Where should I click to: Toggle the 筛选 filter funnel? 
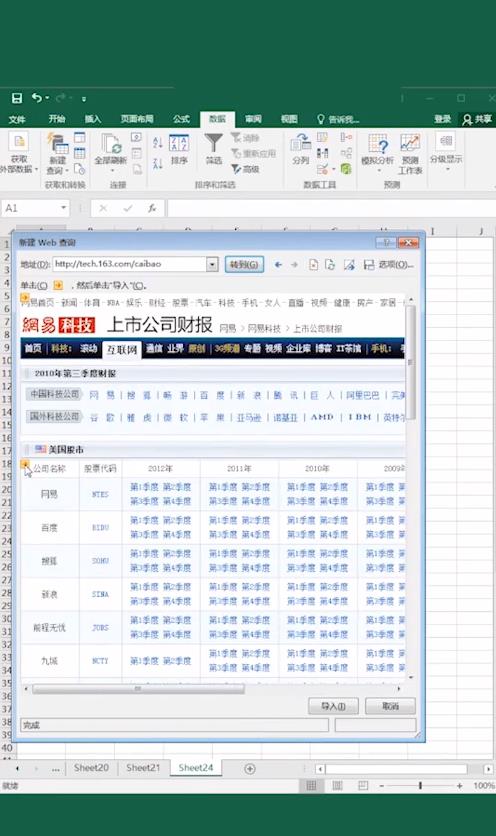[213, 149]
